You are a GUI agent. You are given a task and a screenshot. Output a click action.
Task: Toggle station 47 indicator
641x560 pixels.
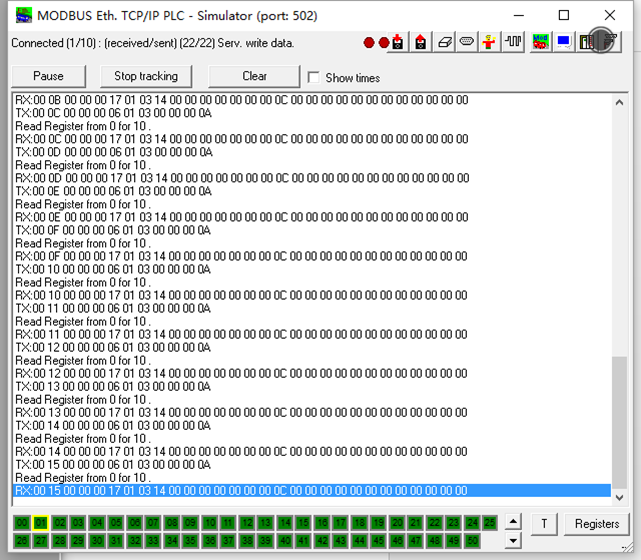[x=416, y=541]
